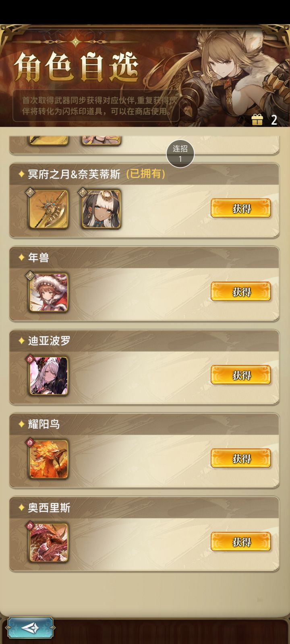290x644 pixels.
Task: Click 获得 button for 耀阳鸟
Action: click(x=241, y=458)
